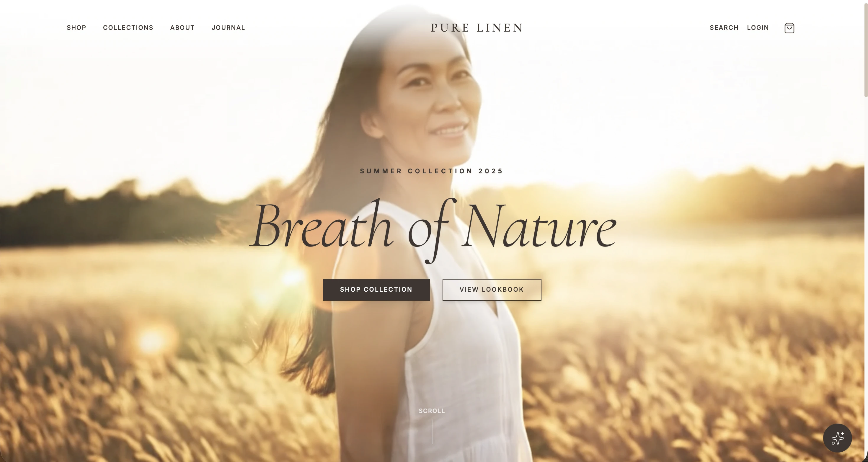The height and width of the screenshot is (462, 868).
Task: Click the vertical scroll indicator line
Action: point(432,432)
